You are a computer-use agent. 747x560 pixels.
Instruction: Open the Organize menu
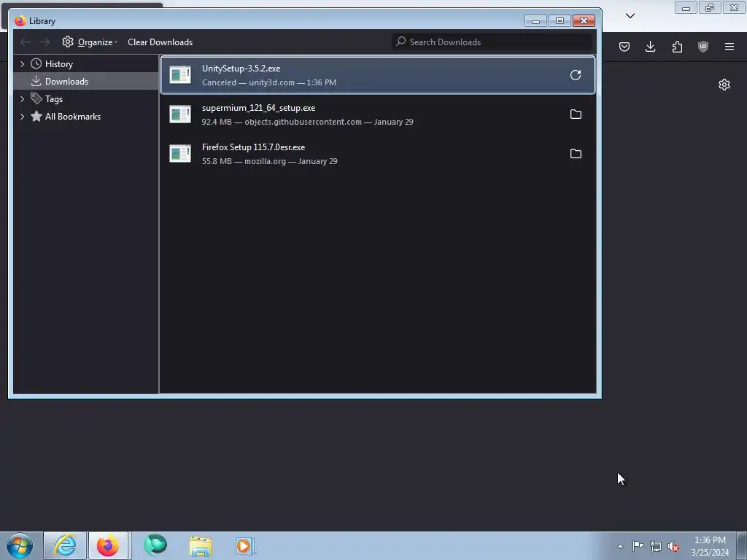[90, 42]
